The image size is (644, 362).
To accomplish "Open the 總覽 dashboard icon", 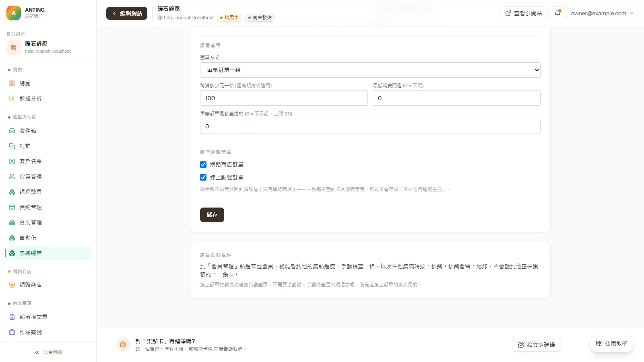I will click(x=12, y=83).
